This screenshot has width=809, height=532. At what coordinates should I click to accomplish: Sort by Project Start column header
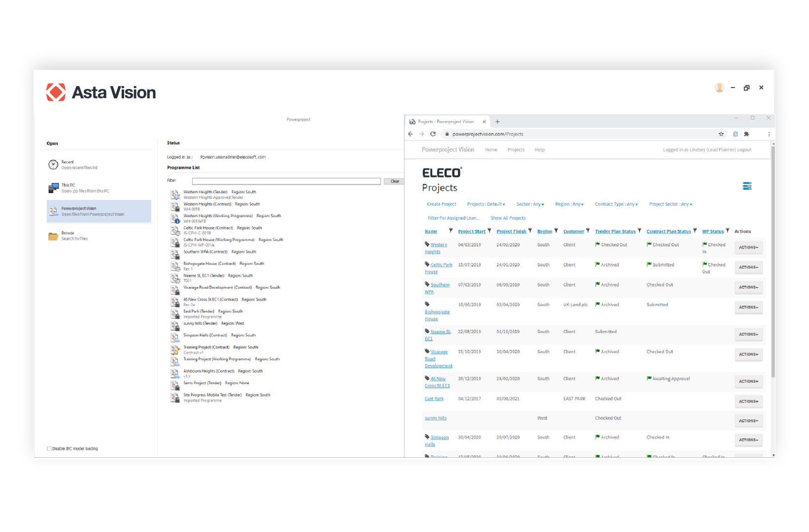point(472,231)
